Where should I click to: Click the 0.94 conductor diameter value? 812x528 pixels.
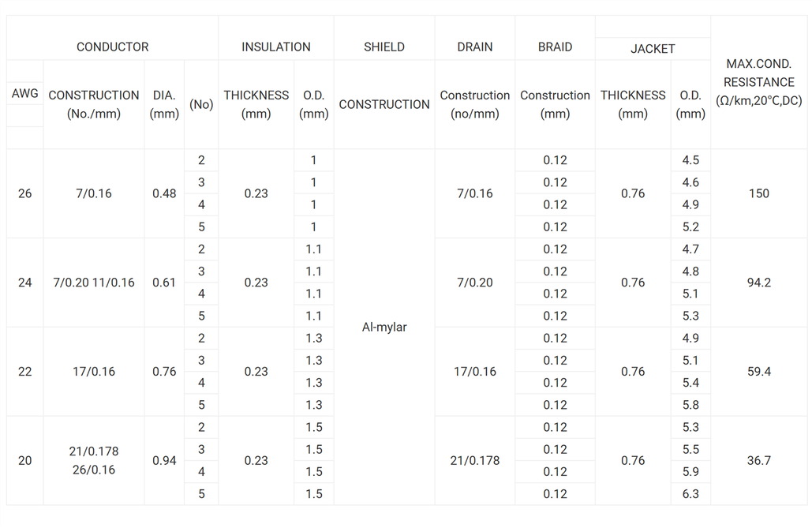coord(164,460)
